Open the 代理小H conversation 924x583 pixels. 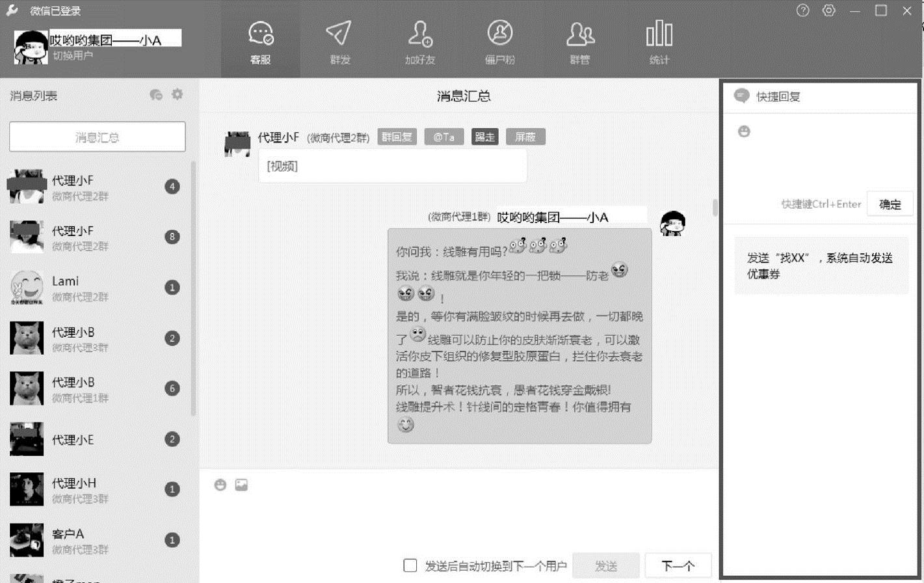point(96,489)
